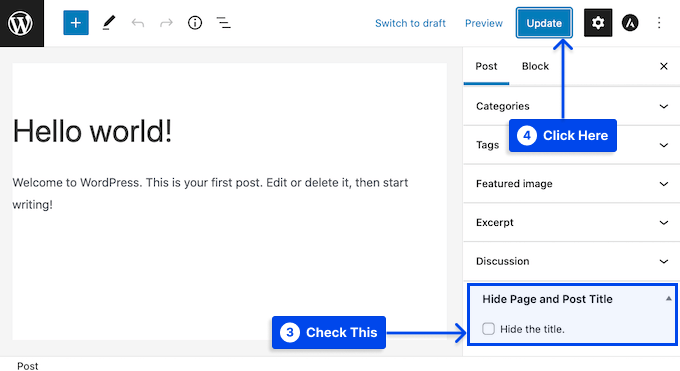Open the list view outline icon
The image size is (680, 371).
[x=223, y=23]
